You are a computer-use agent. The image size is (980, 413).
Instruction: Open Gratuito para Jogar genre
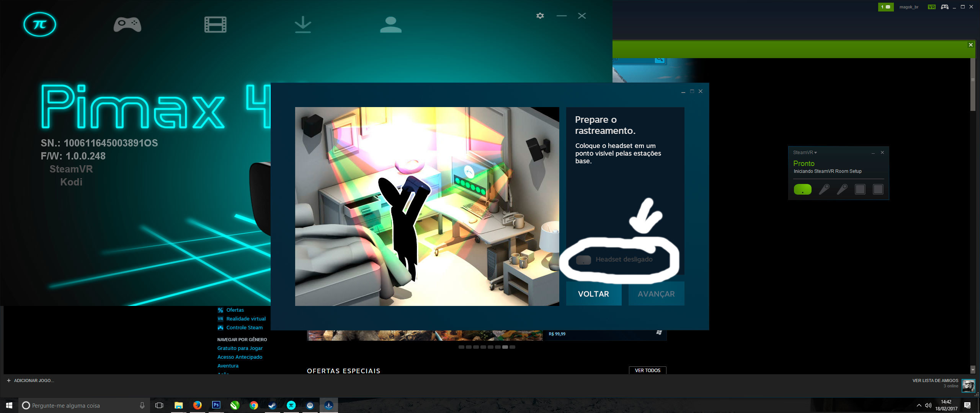(x=240, y=348)
